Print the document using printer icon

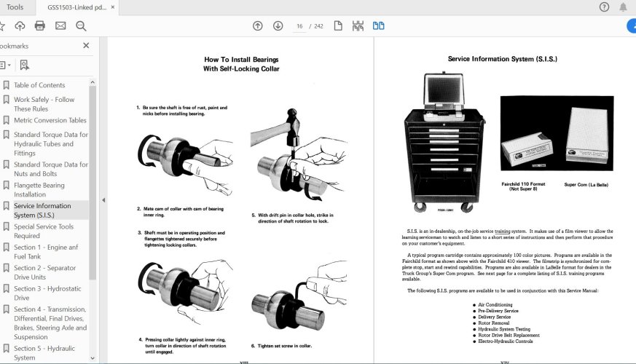pyautogui.click(x=40, y=25)
